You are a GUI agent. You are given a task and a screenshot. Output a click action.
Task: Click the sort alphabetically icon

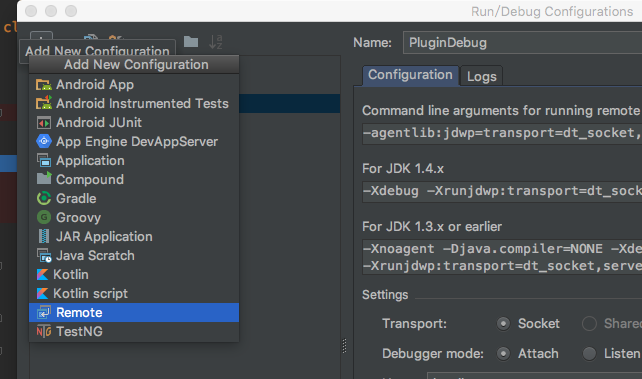(215, 42)
